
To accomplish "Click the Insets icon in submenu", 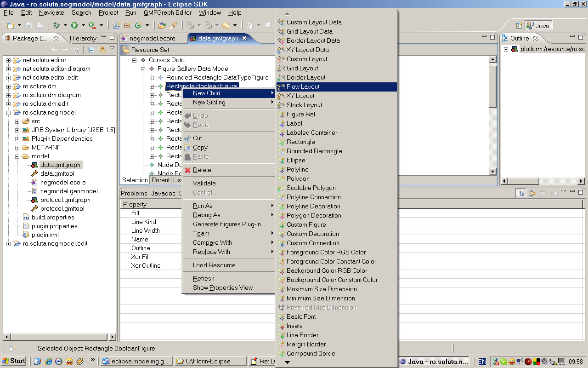I will tap(282, 326).
